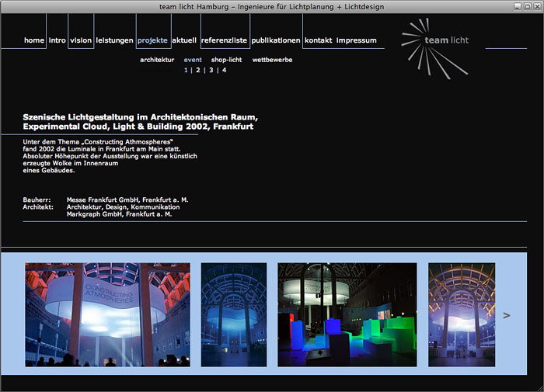Viewport: 544px width, 392px height.
Task: Close the team licht Hamburg window
Action: tap(537, 6)
